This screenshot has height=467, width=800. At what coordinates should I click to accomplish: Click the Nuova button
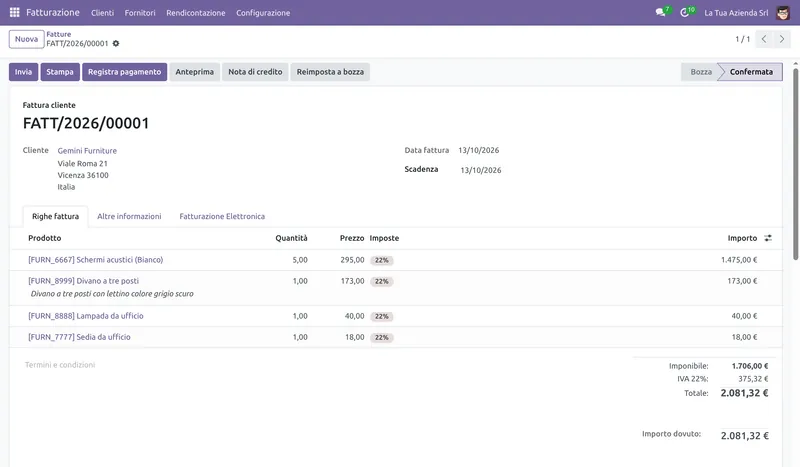click(x=26, y=39)
